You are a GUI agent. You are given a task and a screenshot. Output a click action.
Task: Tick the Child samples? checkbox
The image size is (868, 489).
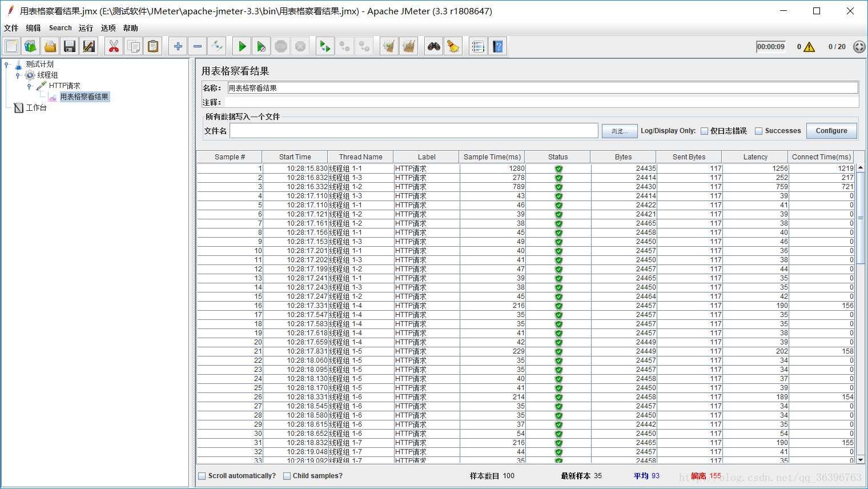pos(287,476)
